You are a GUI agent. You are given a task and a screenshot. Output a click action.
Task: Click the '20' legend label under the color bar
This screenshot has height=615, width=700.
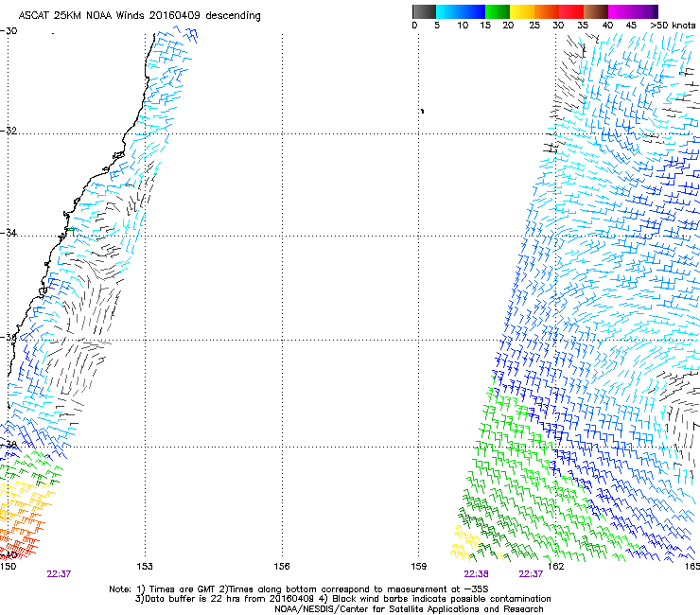tap(508, 26)
